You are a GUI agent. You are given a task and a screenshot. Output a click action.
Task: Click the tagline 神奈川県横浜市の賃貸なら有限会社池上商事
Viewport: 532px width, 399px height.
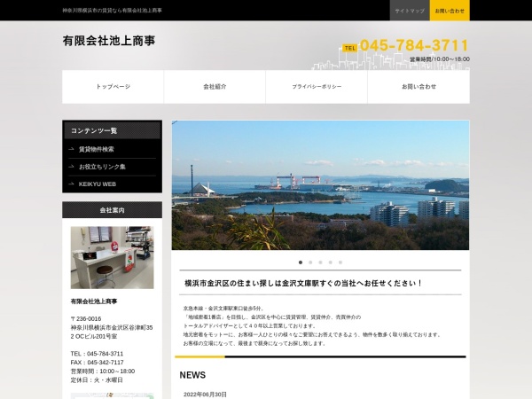pos(113,11)
